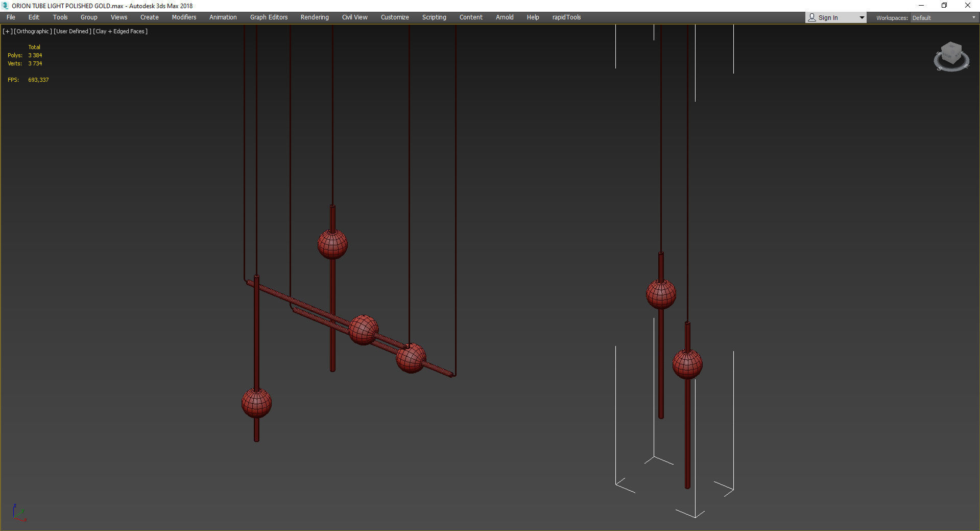The image size is (980, 531).
Task: Click the Polys count value 3 384
Action: 35,55
